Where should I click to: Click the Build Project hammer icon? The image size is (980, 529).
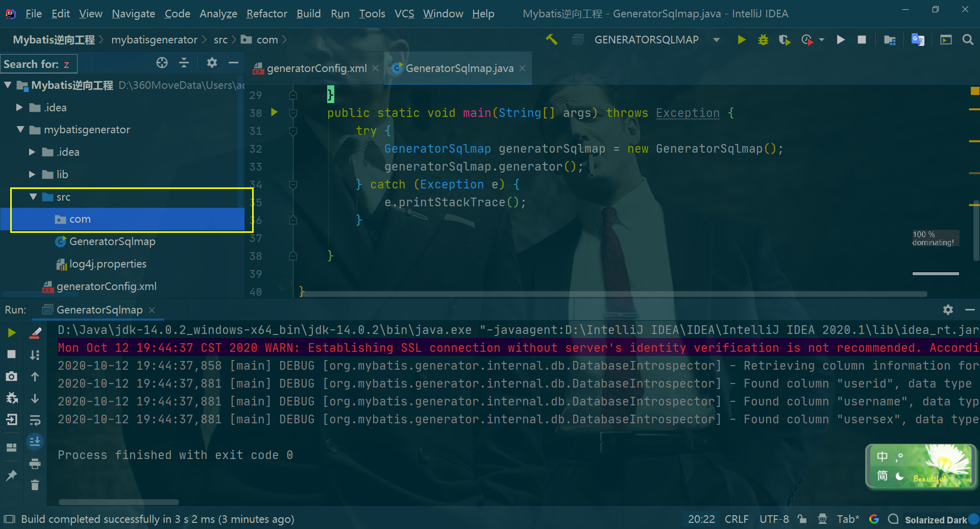(x=551, y=40)
